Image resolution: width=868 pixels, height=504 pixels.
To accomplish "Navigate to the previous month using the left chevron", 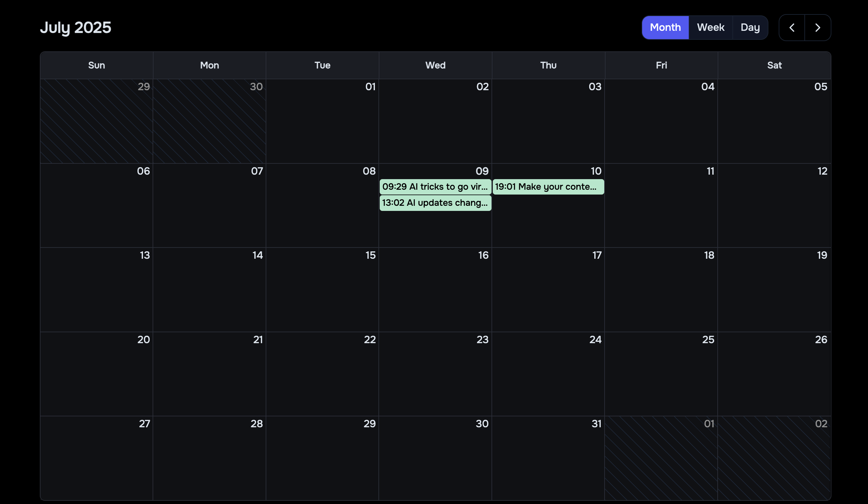I will [x=792, y=28].
